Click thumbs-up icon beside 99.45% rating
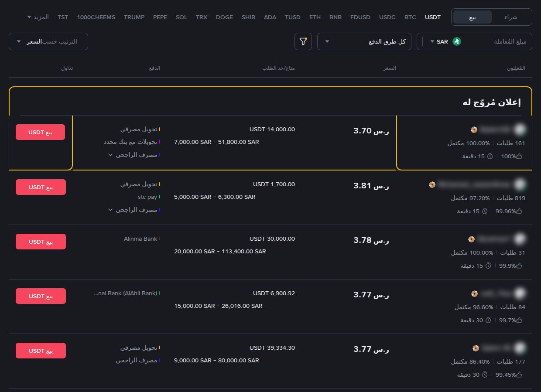Screen dimensions: 541x392 click(519, 375)
